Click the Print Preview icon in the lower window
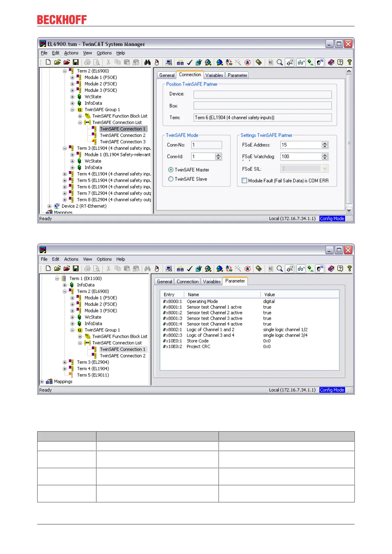Viewport: 392px width, 554px height. [96, 268]
